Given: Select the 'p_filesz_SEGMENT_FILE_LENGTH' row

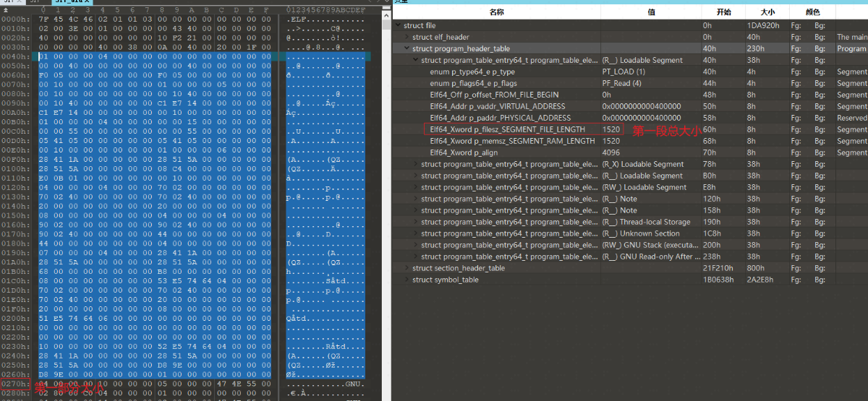Looking at the screenshot, I should click(630, 129).
